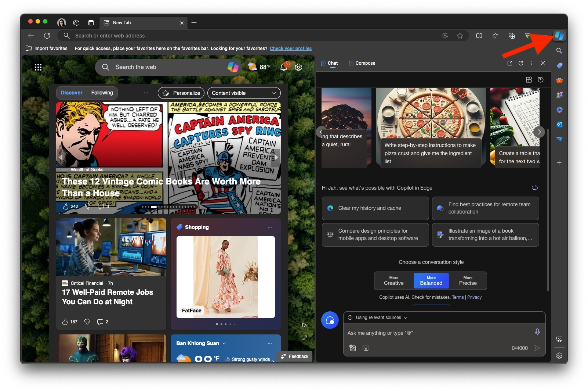Screen dimensions: 588x391
Task: Click the Personalize button
Action: [x=181, y=93]
